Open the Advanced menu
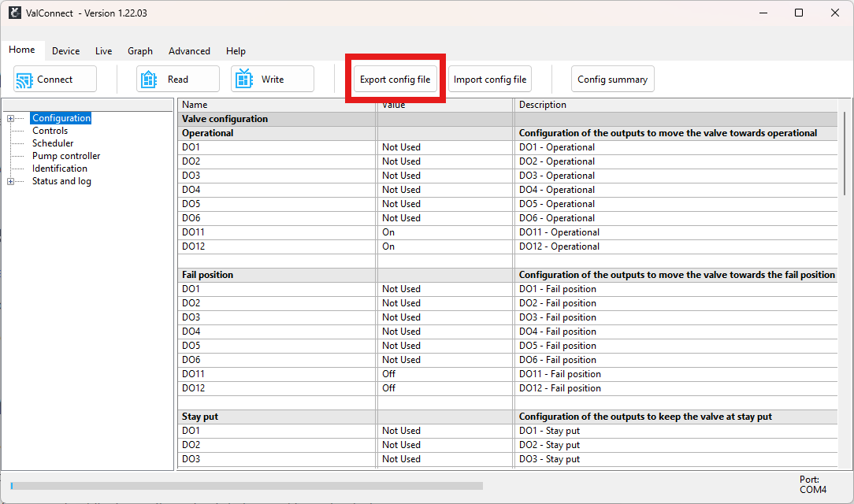The height and width of the screenshot is (504, 854). click(189, 51)
